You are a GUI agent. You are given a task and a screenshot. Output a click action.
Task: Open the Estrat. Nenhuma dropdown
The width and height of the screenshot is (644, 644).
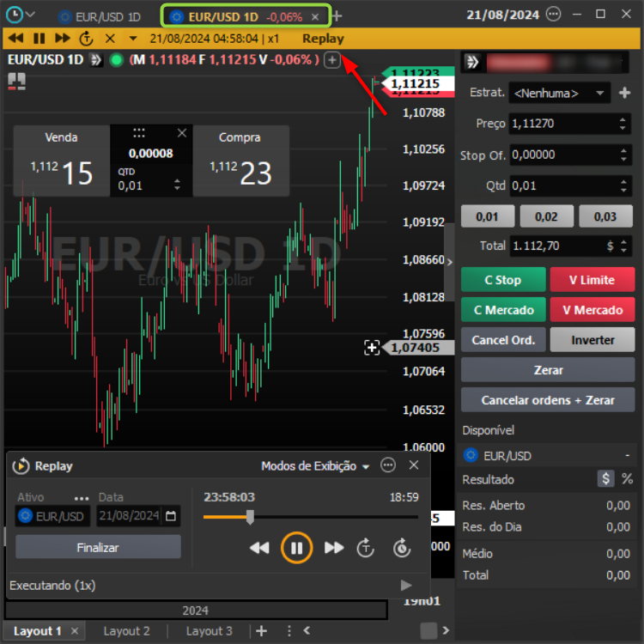click(x=559, y=93)
